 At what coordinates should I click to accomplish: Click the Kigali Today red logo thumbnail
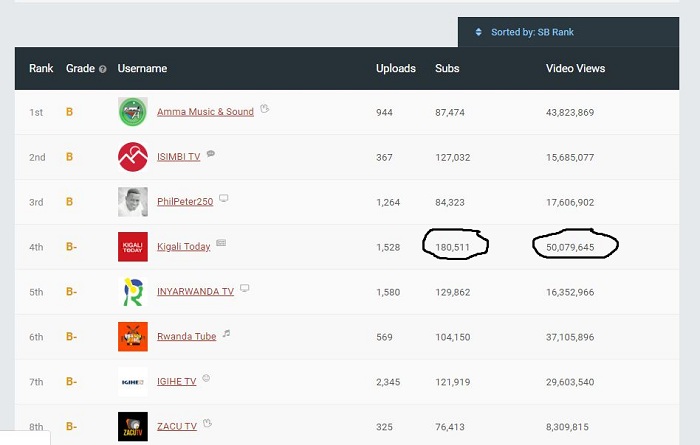pyautogui.click(x=133, y=247)
